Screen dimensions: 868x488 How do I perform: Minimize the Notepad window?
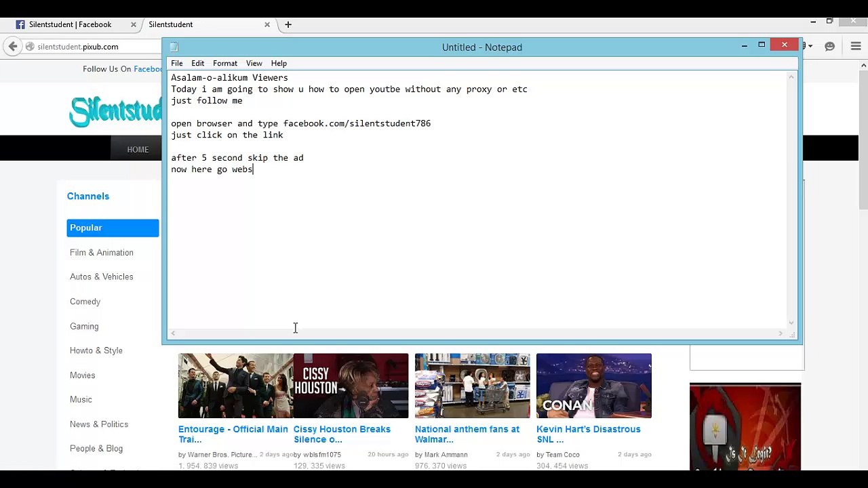click(x=744, y=45)
